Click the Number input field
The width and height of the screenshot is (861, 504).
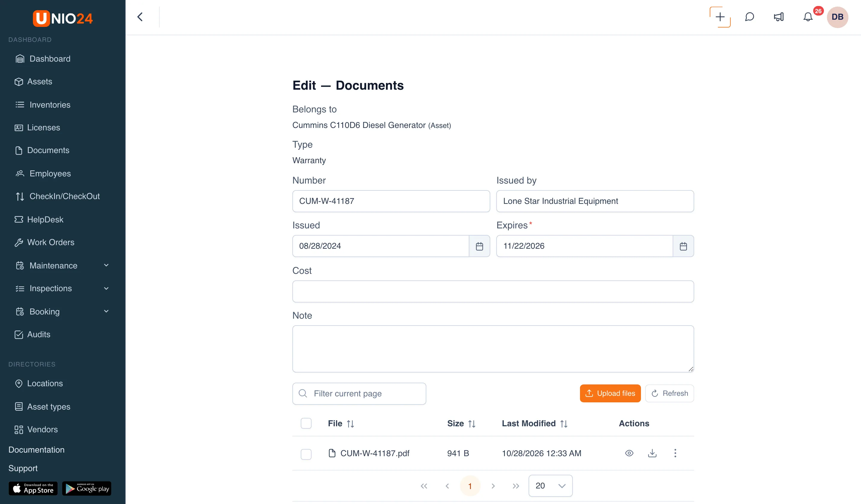[391, 201]
